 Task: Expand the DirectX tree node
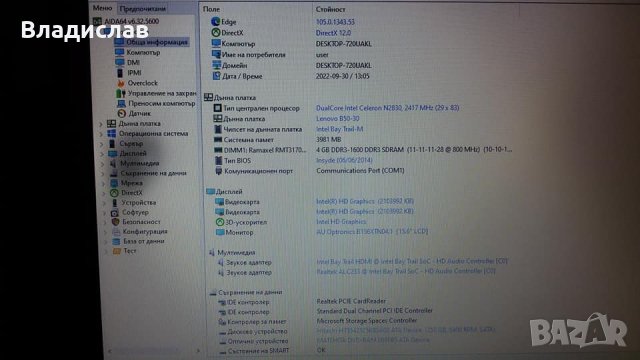[104, 193]
